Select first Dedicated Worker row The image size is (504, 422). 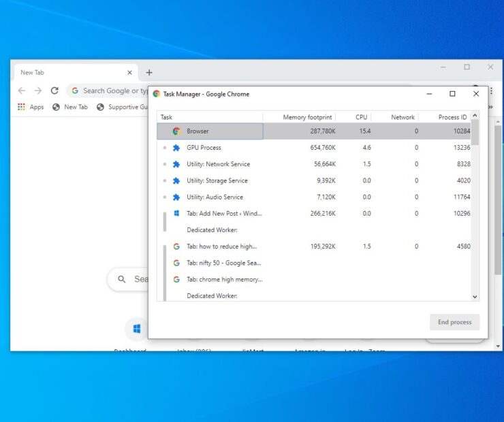click(314, 230)
